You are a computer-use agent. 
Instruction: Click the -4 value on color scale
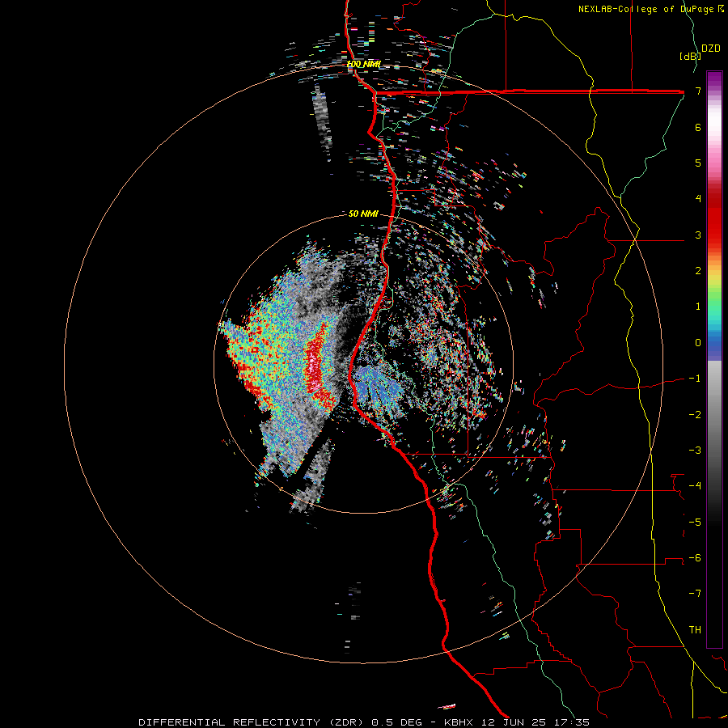coord(695,485)
